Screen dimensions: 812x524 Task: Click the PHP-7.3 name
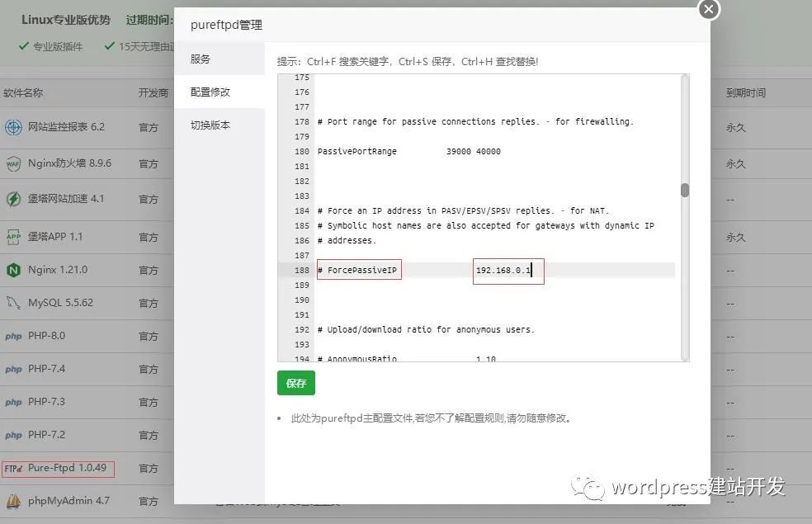pyautogui.click(x=46, y=402)
